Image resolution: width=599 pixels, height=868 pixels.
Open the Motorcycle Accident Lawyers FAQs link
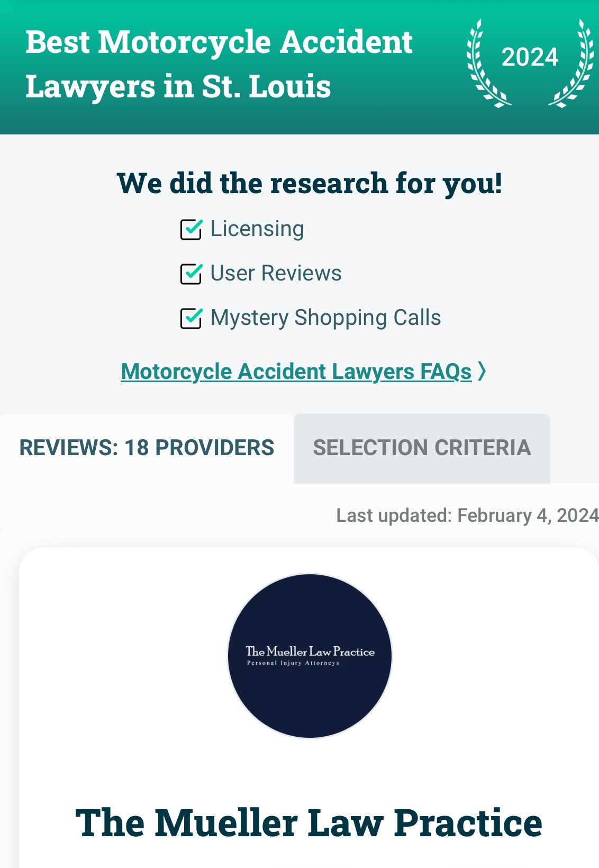pyautogui.click(x=296, y=371)
